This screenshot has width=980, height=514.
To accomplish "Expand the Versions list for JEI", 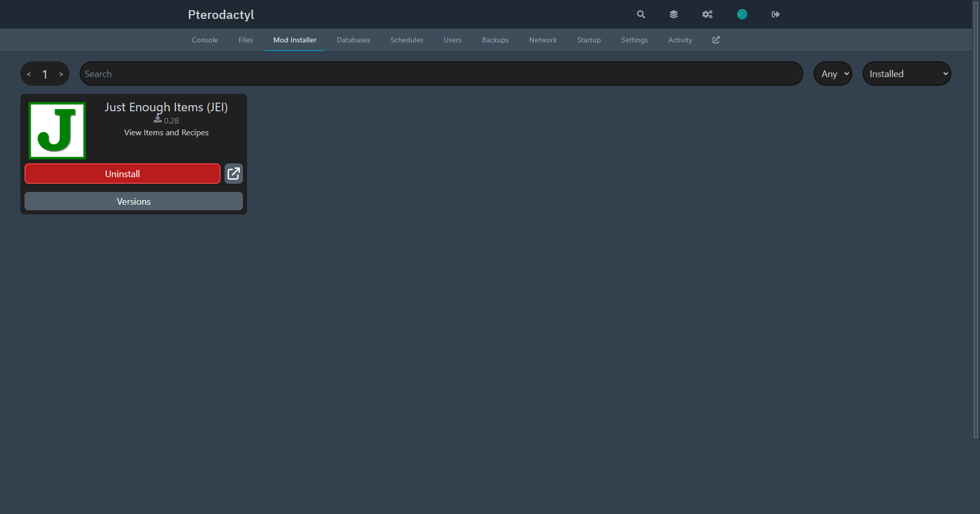I will coord(133,201).
